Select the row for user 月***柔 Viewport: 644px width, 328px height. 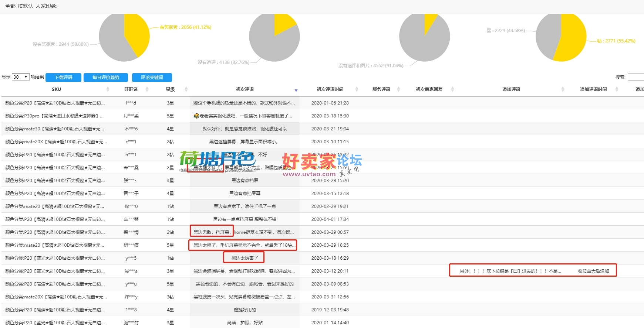(131, 116)
